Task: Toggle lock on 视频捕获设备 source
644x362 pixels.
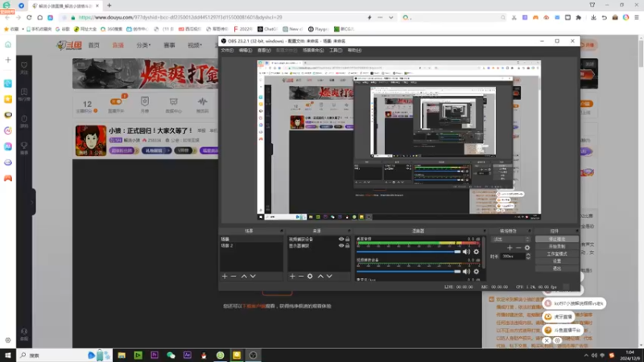Action: (x=348, y=239)
